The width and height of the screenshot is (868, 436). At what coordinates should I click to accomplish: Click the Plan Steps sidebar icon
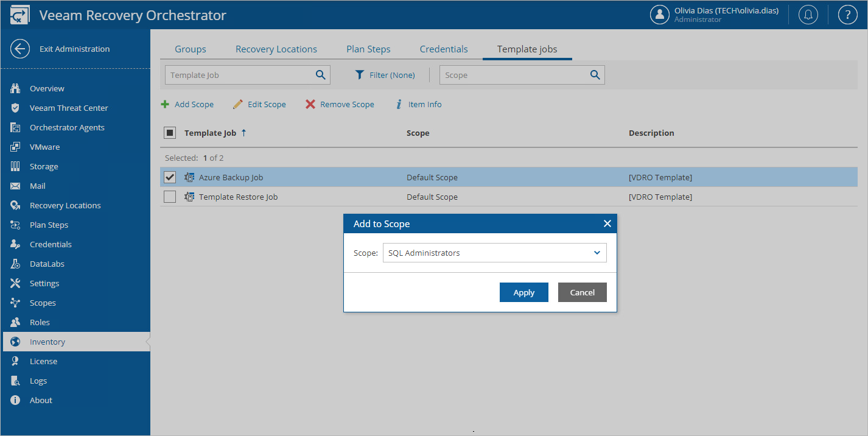point(16,225)
